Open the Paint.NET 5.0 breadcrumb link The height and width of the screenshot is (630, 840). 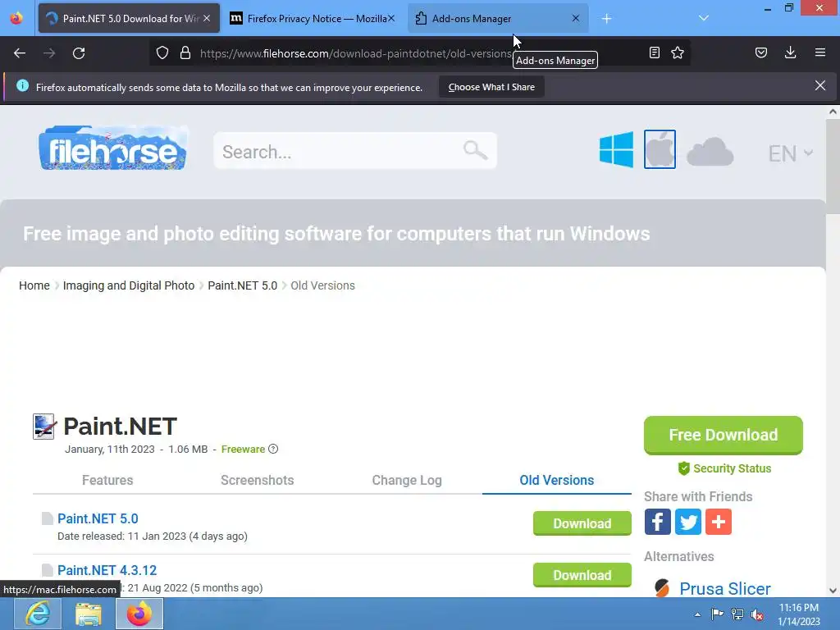242,285
